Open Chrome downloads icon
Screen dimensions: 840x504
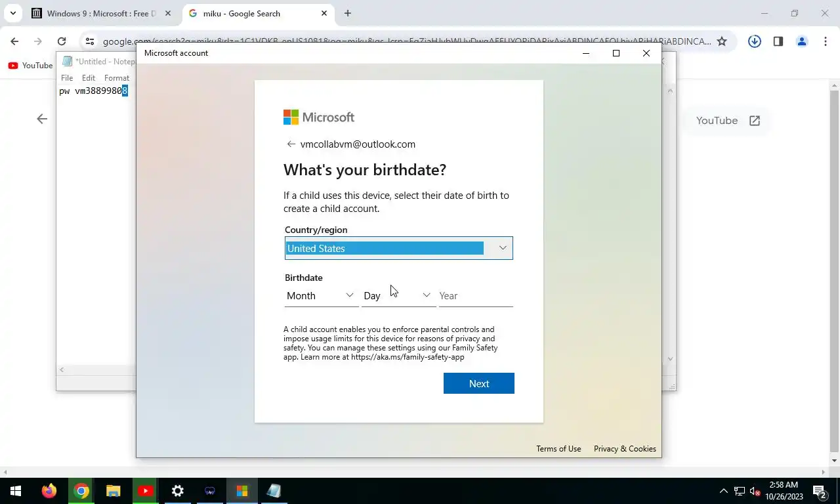click(x=755, y=41)
